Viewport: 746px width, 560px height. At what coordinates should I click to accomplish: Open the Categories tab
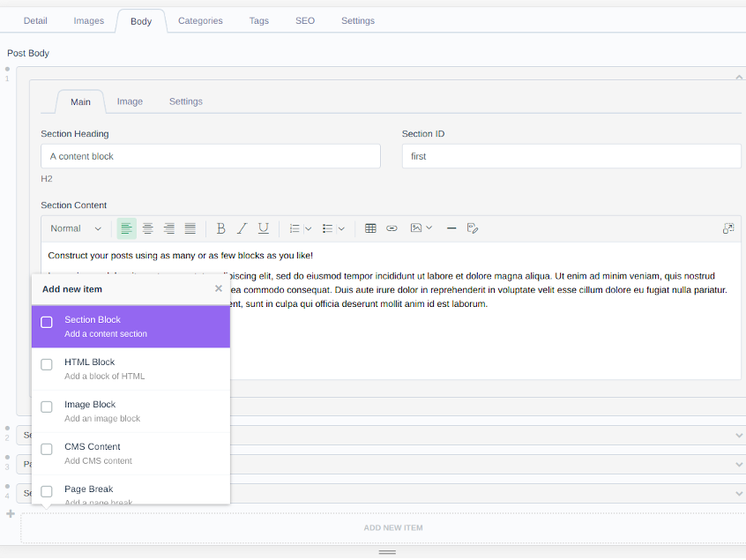click(x=200, y=21)
